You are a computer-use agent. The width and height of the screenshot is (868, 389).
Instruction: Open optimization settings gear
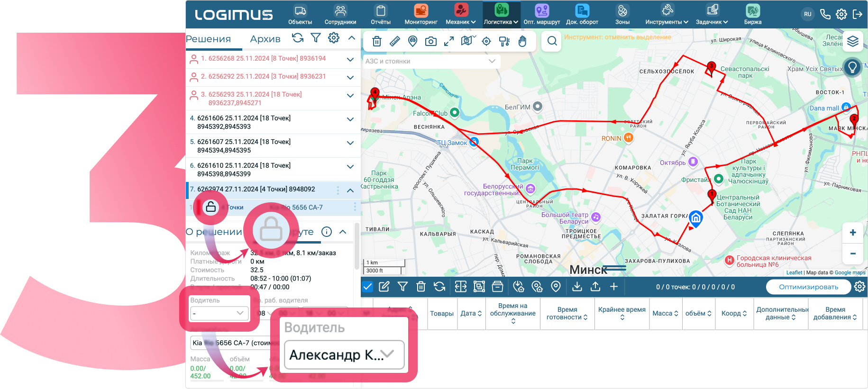click(860, 287)
